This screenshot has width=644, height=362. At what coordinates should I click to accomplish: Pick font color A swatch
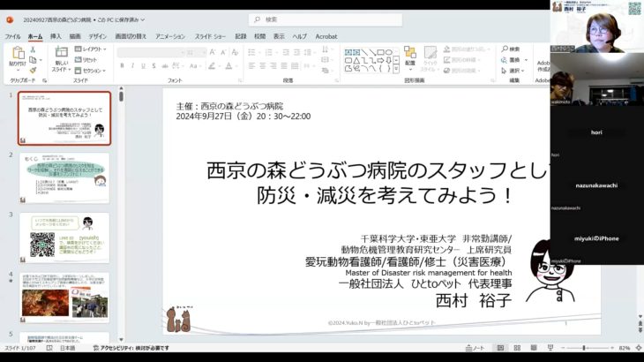(229, 65)
